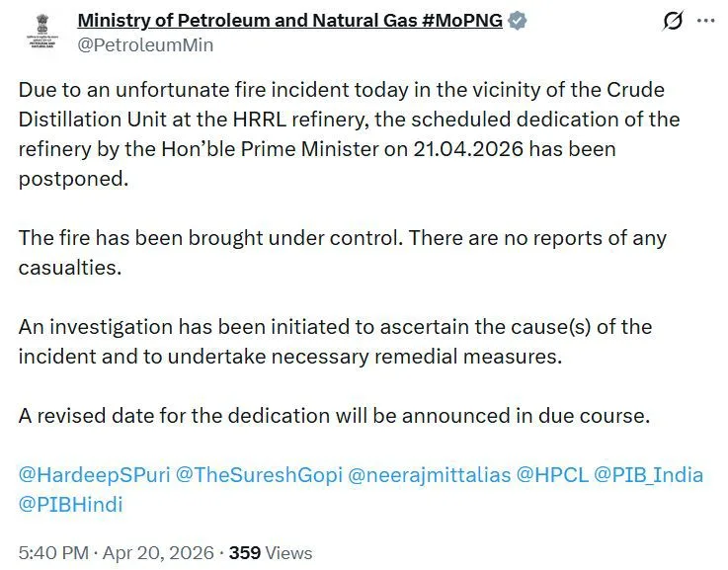Open the @PIB_India mention

[x=647, y=475]
